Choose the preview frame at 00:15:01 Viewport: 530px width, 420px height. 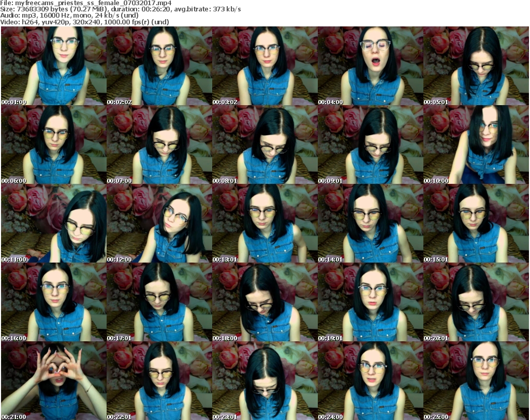pyautogui.click(x=476, y=224)
